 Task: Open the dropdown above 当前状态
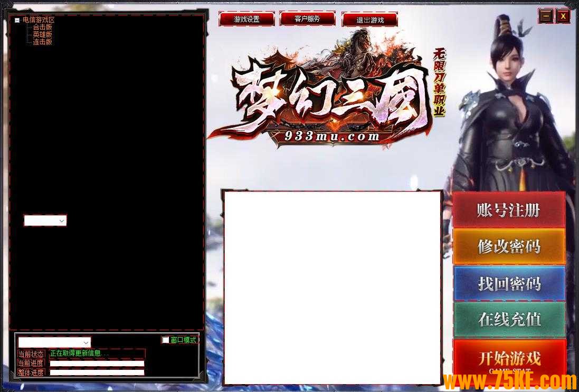(x=54, y=342)
